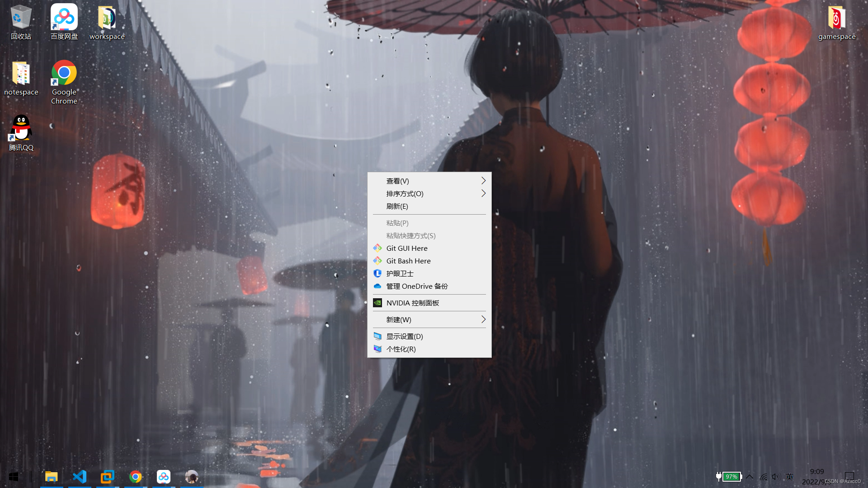This screenshot has height=488, width=868.
Task: Click the arrow beside 查看(V)
Action: pos(483,181)
